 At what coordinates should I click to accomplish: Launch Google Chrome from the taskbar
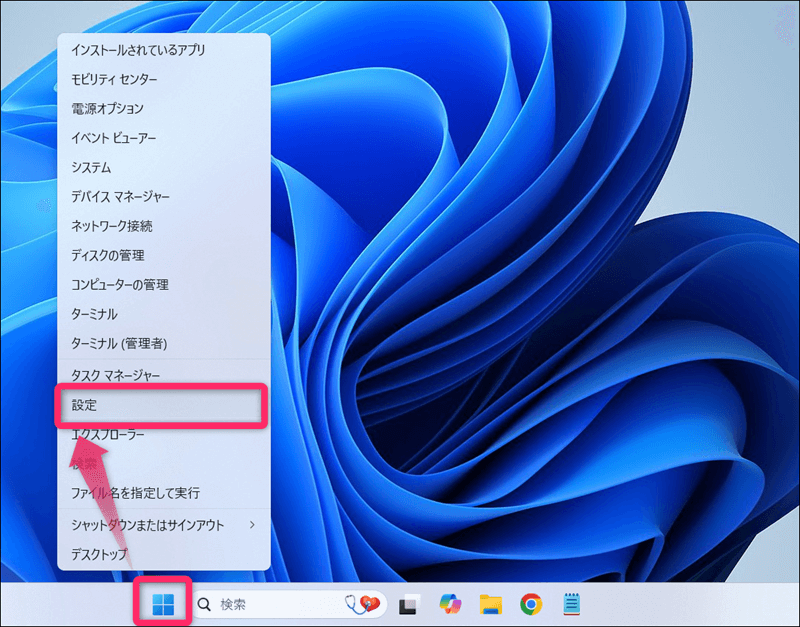531,604
